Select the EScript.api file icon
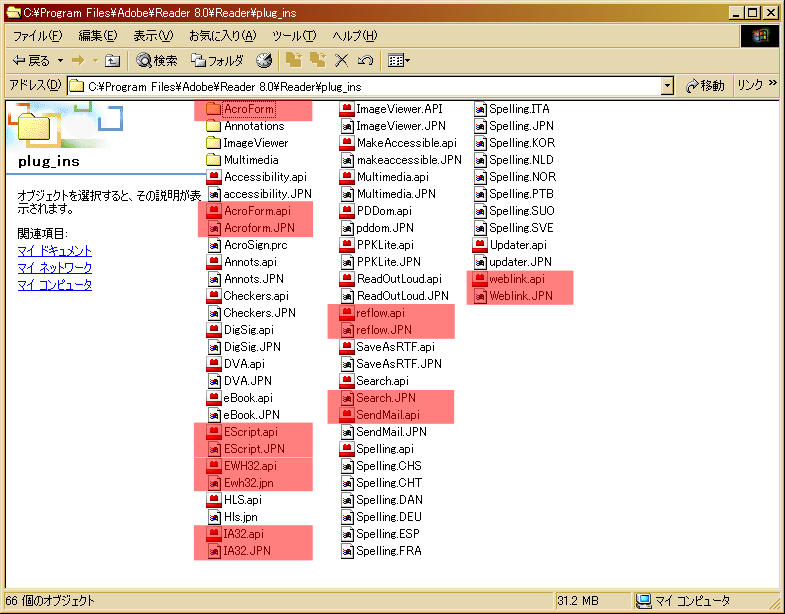The width and height of the screenshot is (785, 614). [214, 432]
